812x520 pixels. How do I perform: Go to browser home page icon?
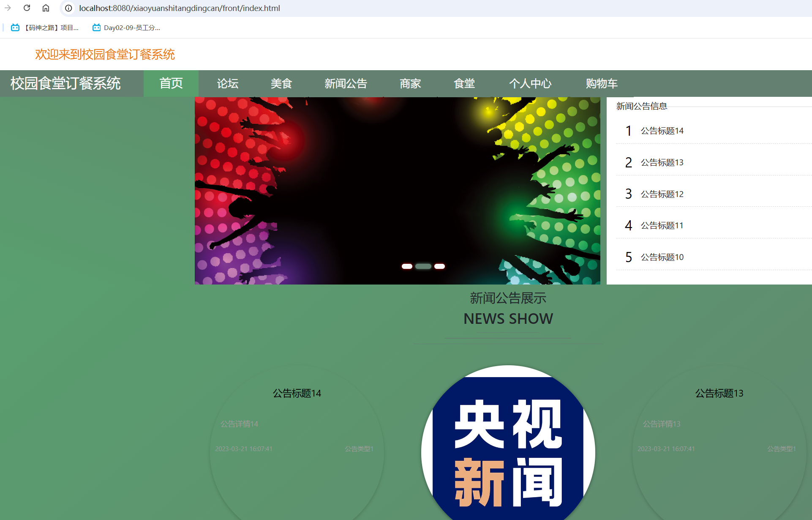[x=46, y=8]
